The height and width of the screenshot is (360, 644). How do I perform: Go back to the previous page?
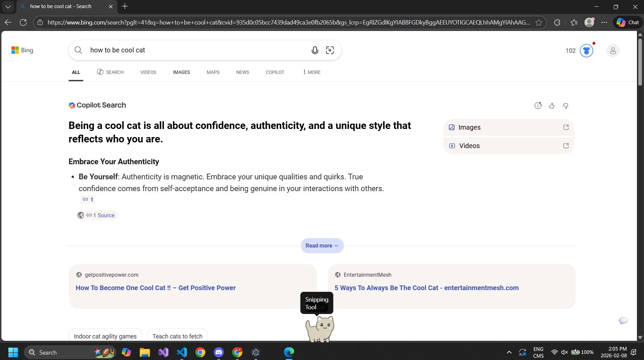[x=8, y=22]
